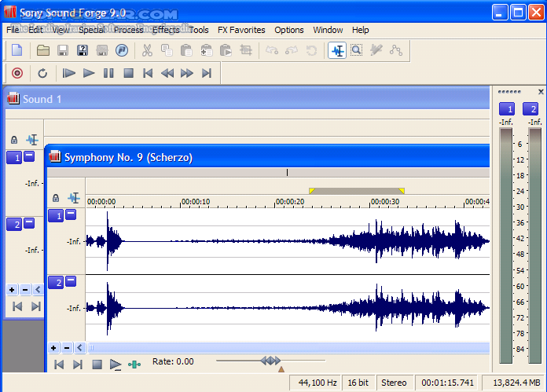Click the green scrub/loop icon in the Symphony transport

click(x=134, y=365)
